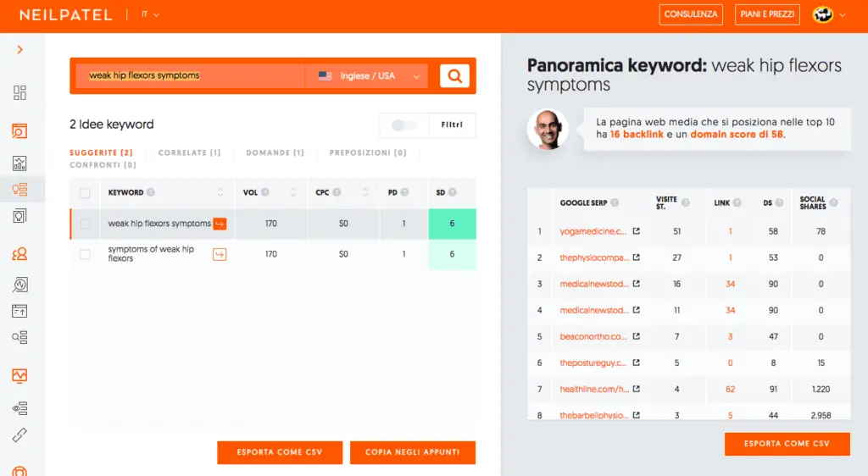Image resolution: width=868 pixels, height=476 pixels.
Task: Open the thephysiocompa... SERP link
Action: tap(594, 257)
